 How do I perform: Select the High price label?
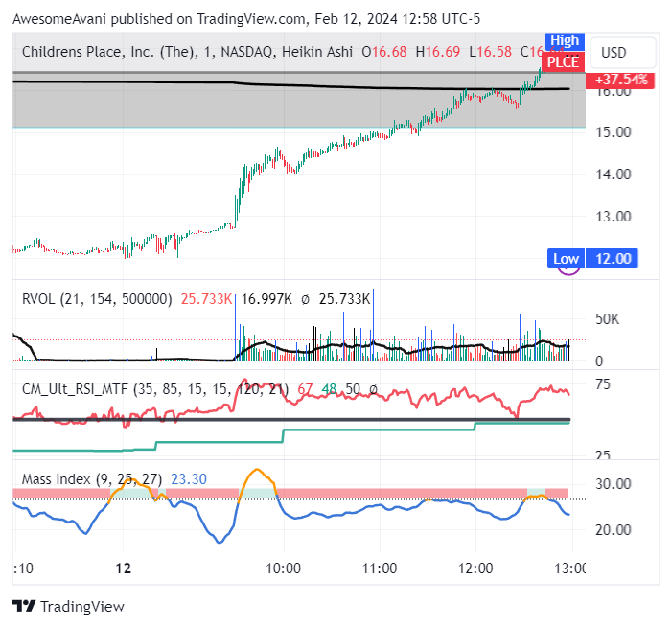click(565, 40)
